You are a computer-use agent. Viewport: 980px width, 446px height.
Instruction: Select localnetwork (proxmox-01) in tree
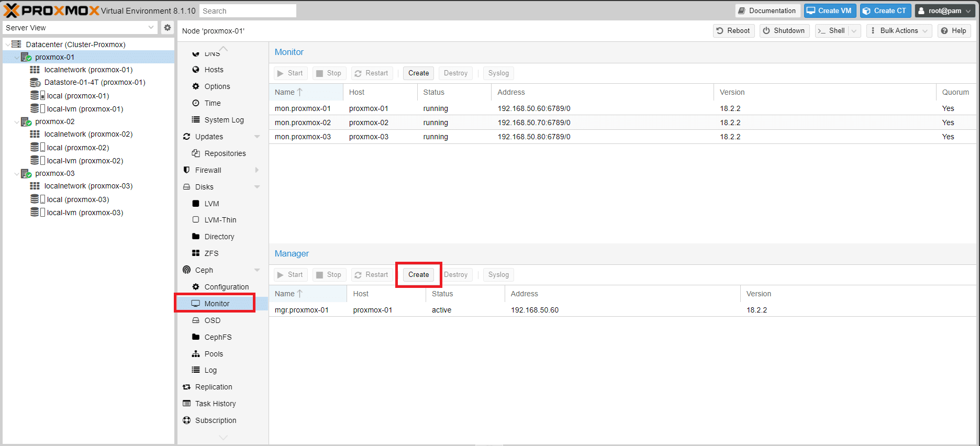click(88, 70)
